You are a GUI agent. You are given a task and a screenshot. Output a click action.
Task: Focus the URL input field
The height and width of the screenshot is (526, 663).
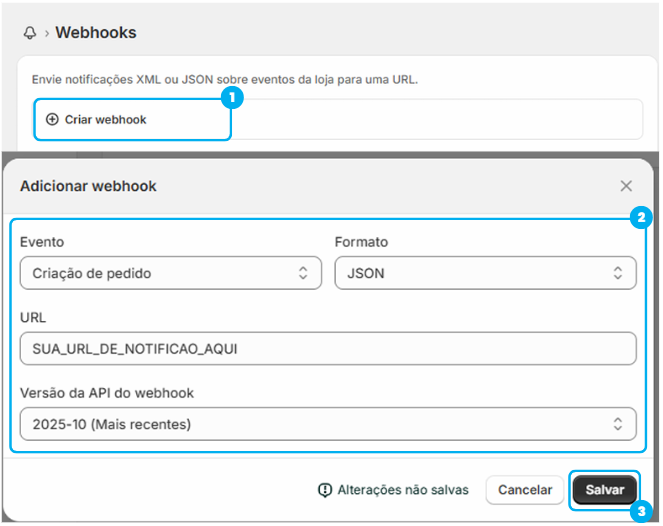coord(328,349)
